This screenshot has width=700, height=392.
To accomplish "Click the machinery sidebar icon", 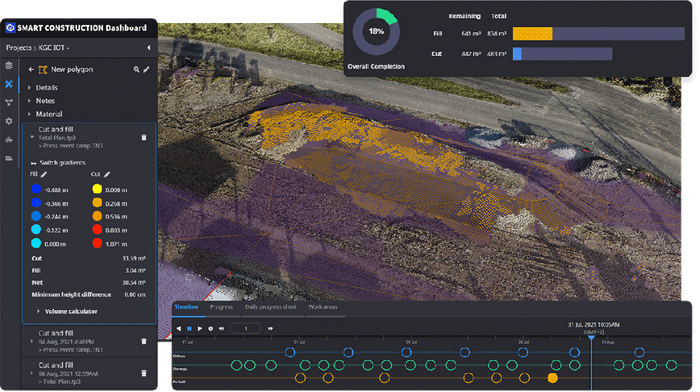I will (x=9, y=140).
